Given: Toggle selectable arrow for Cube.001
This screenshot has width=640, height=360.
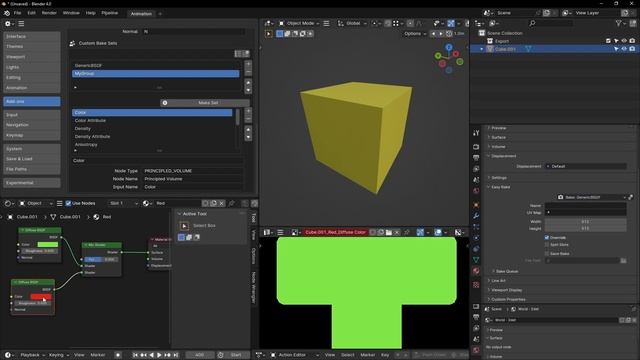Looking at the screenshot, I should 616,49.
